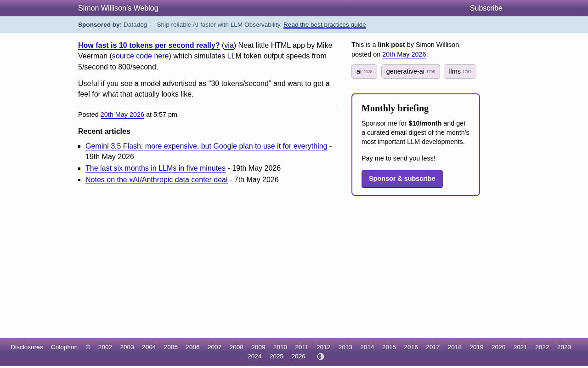The image size is (588, 368).
Task: Open the source code here link
Action: coord(141,56)
